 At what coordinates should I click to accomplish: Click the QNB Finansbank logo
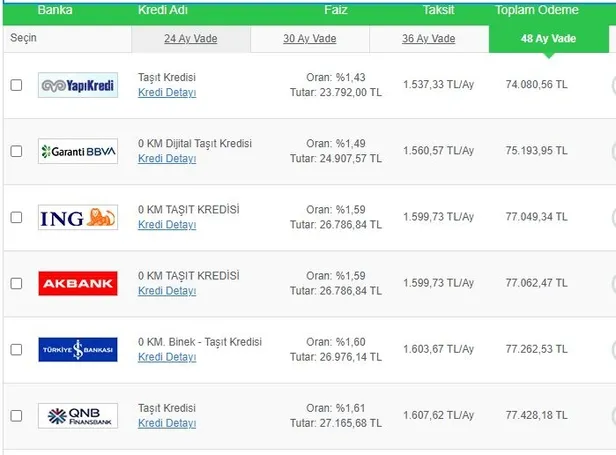pyautogui.click(x=78, y=416)
